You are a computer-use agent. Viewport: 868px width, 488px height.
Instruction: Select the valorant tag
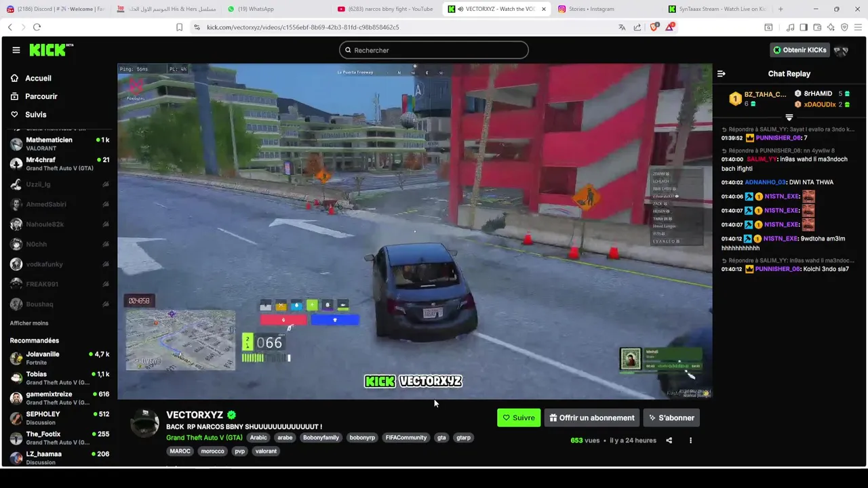[x=266, y=451]
